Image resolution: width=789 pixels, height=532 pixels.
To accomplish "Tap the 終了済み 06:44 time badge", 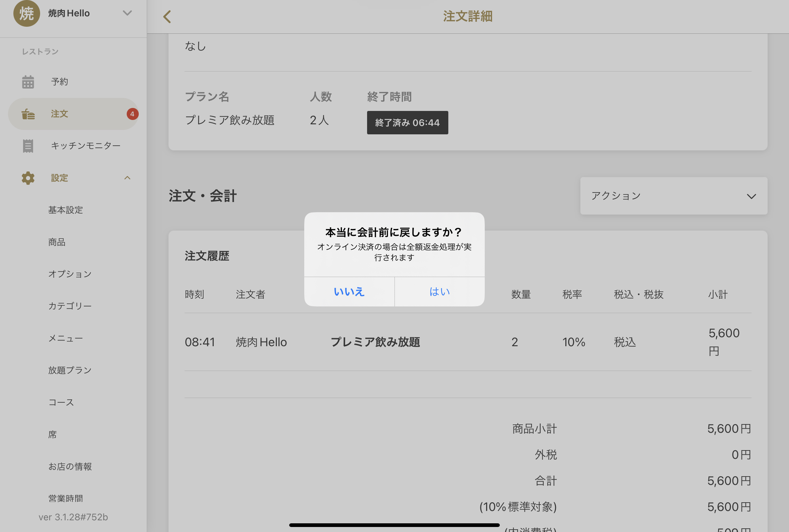I will coord(407,123).
